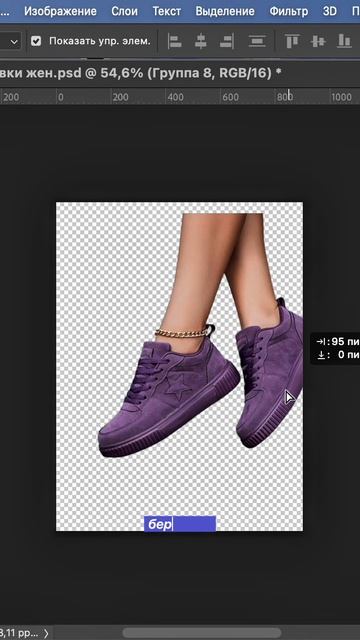This screenshot has height=640, width=360.
Task: Open the Фильтр menu
Action: (x=289, y=11)
